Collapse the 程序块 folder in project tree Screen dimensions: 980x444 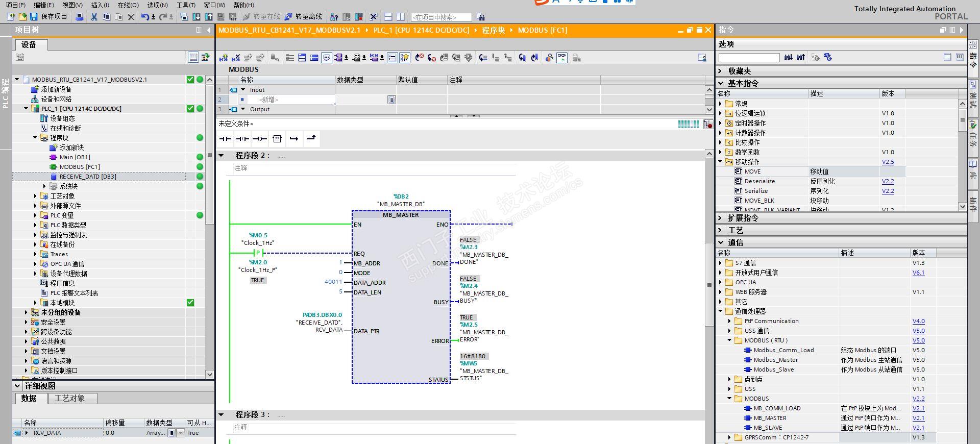35,138
